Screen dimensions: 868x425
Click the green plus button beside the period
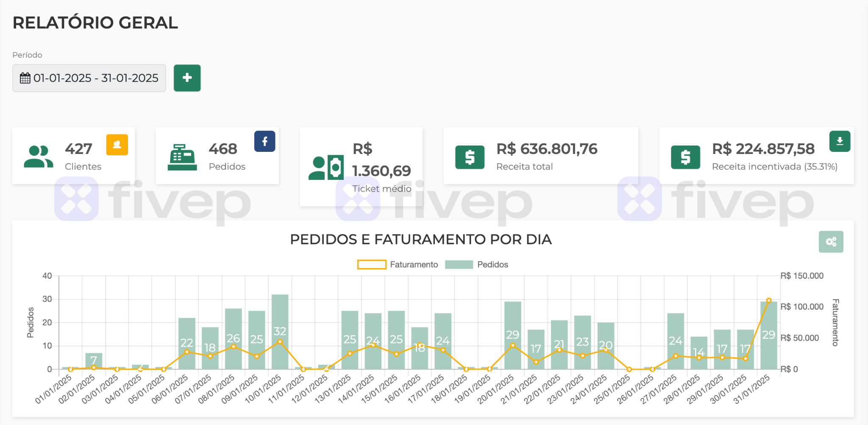(187, 78)
